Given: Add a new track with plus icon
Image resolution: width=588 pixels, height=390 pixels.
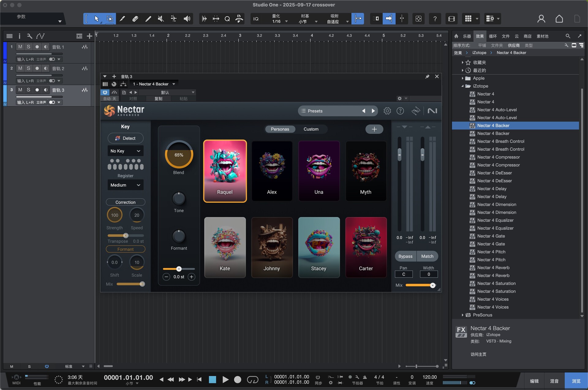Looking at the screenshot, I should (89, 36).
